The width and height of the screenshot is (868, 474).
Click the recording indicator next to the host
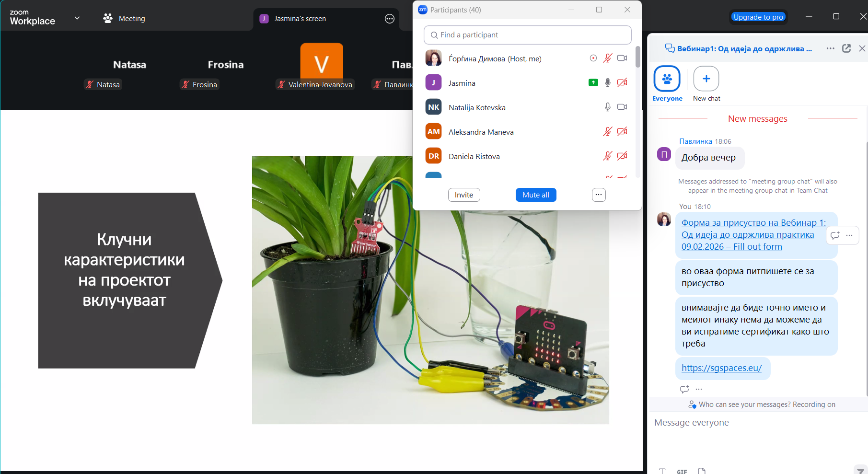tap(593, 58)
